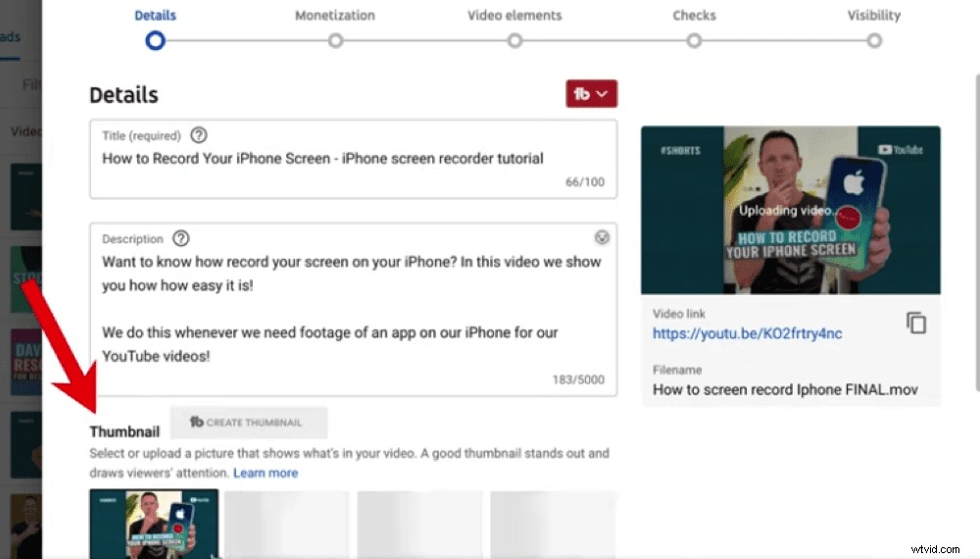
Task: Click the video preview uploading image
Action: click(791, 210)
